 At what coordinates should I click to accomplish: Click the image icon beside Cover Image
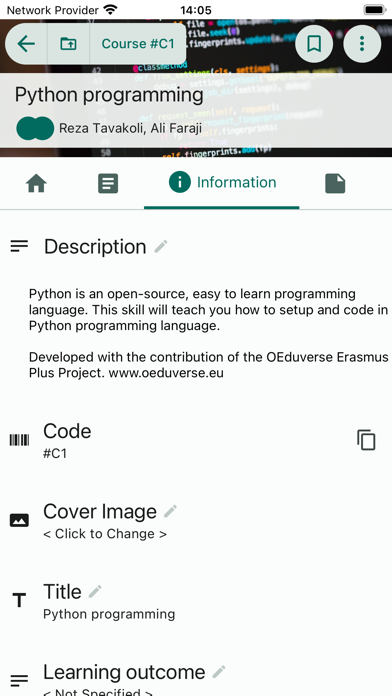click(x=19, y=520)
